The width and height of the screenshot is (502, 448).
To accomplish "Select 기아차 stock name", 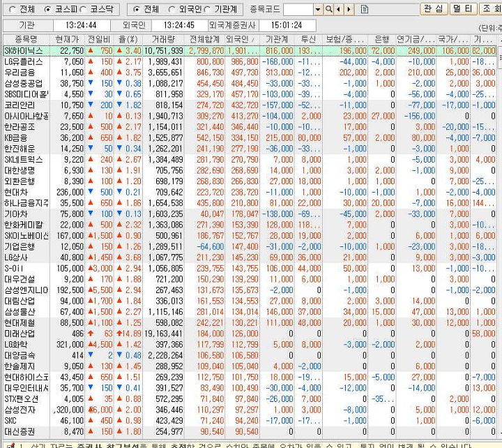I will point(16,214).
